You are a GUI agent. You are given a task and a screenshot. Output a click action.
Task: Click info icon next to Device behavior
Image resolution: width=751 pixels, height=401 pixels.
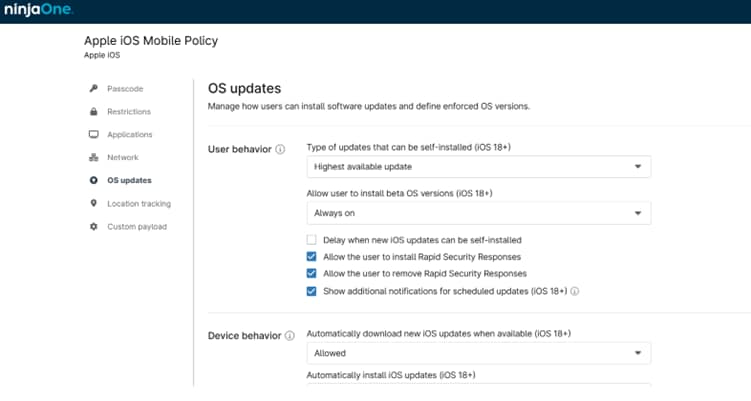[290, 336]
